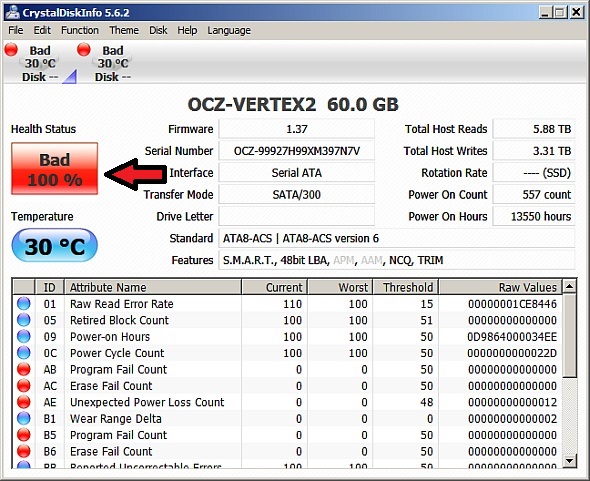Click red status dot for Unexpected Power Loss Count
Viewport: 590px width, 481px height.
23,402
